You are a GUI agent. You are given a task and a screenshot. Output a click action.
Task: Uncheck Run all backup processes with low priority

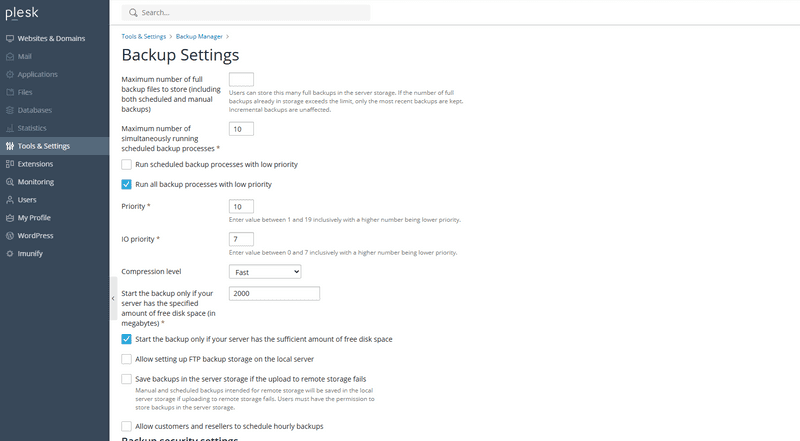pos(127,184)
